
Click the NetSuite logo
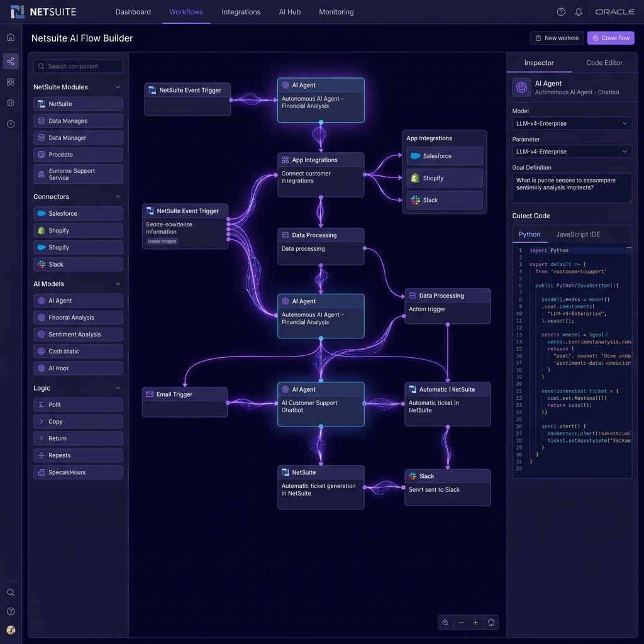pos(43,12)
